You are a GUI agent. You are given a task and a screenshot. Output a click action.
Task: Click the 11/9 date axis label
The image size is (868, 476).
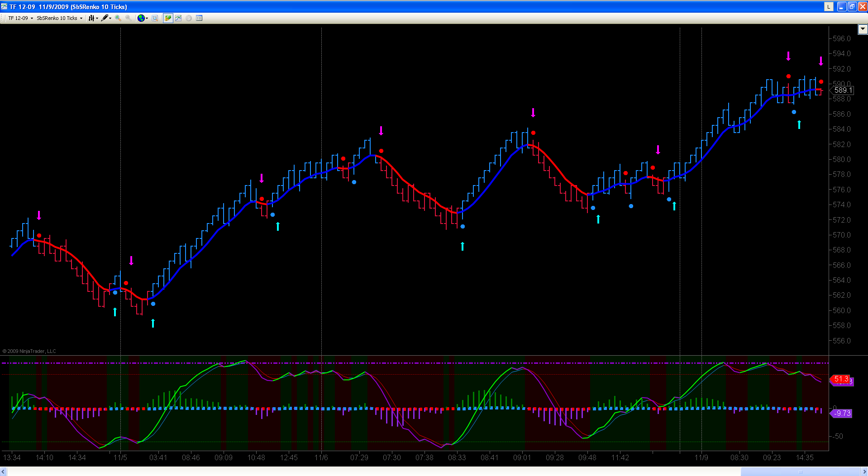point(701,457)
